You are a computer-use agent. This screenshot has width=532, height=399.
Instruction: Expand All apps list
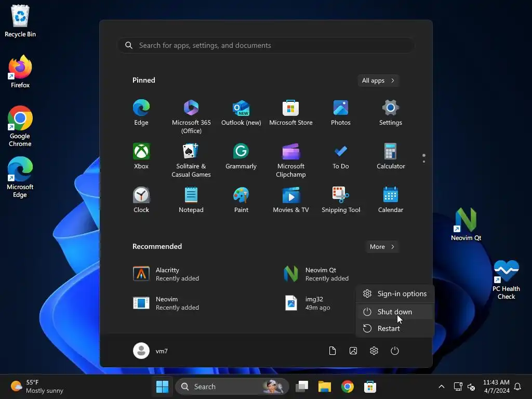tap(378, 81)
